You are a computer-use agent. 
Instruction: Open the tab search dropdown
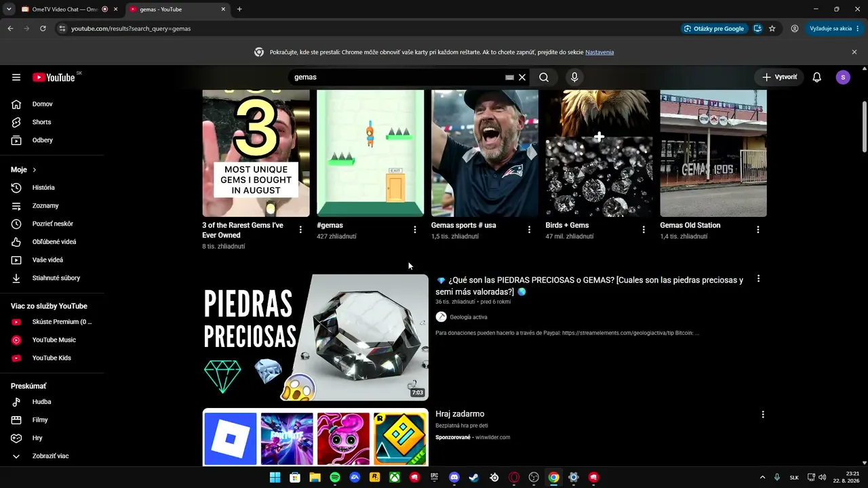pyautogui.click(x=9, y=9)
